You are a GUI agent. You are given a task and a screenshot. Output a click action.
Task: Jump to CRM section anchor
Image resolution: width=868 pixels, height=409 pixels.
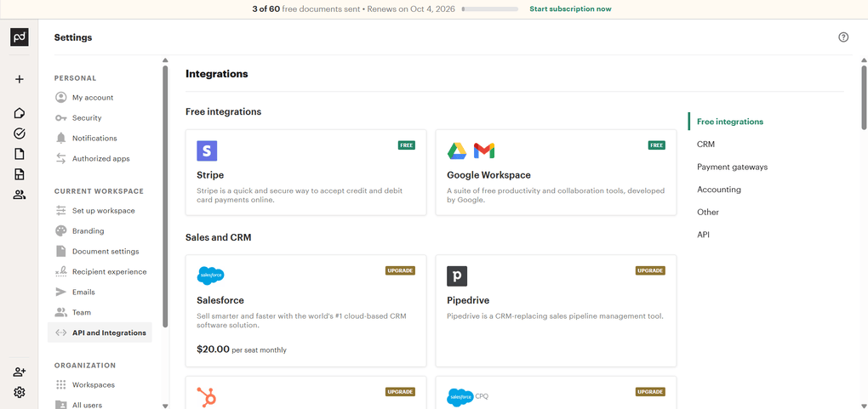[705, 145]
